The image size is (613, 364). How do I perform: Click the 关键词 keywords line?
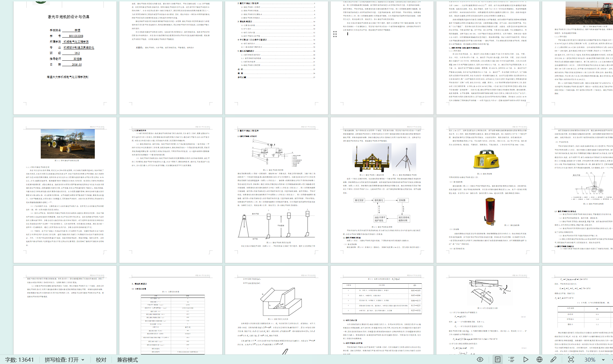(x=165, y=47)
